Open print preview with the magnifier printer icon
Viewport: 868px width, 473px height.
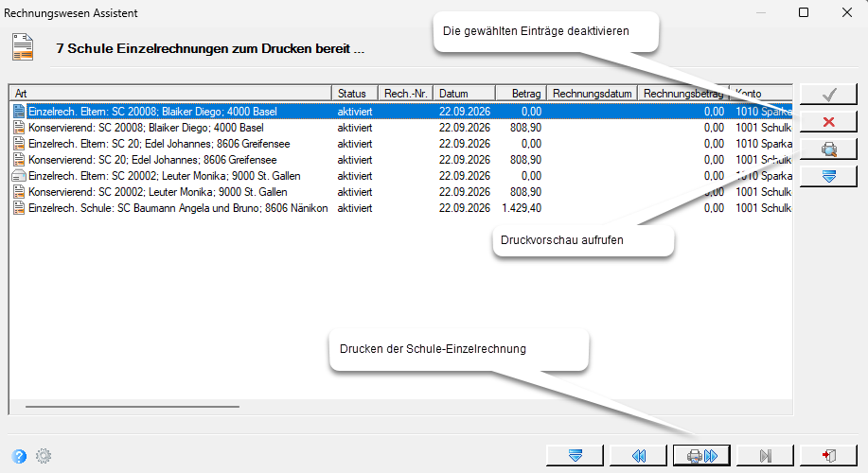(x=828, y=149)
